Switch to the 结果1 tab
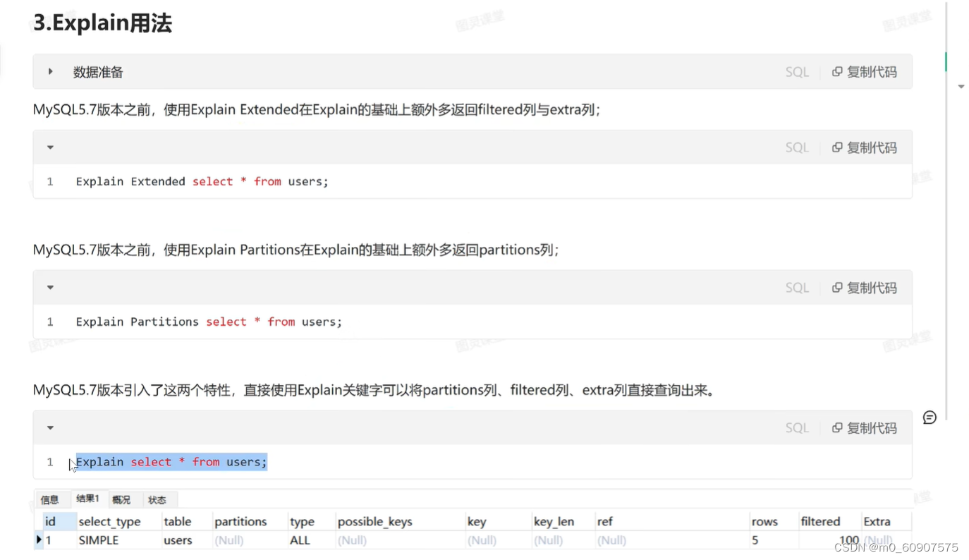 (x=89, y=499)
